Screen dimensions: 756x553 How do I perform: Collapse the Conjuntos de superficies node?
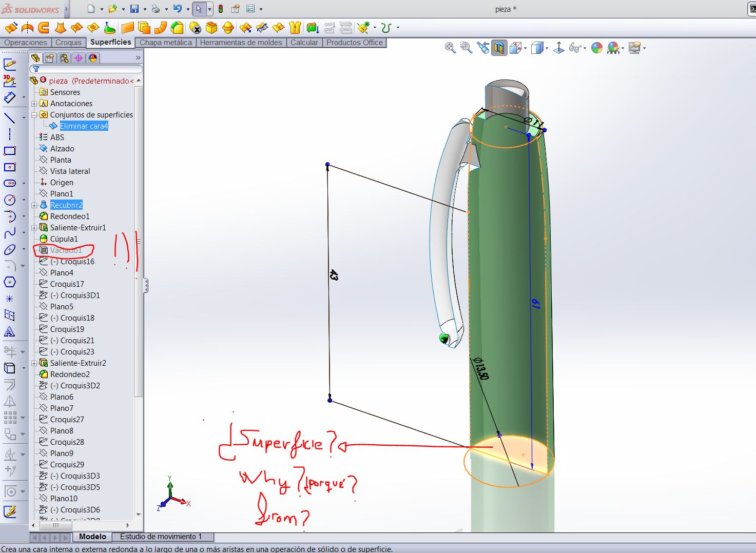(x=34, y=115)
